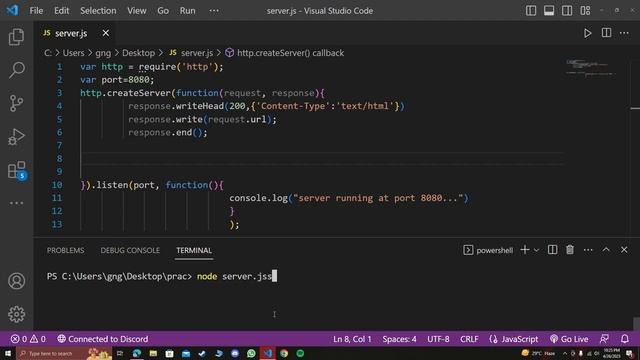
Task: Toggle the primary side bar layout icon
Action: coord(531,11)
